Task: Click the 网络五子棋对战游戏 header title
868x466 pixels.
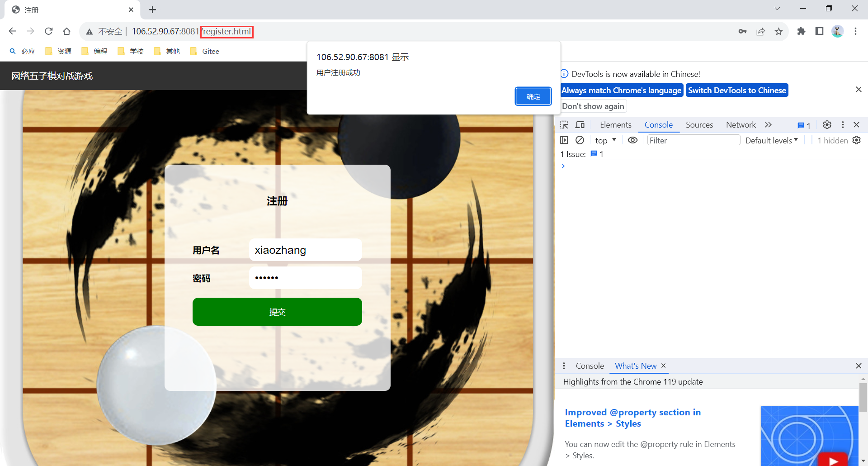Action: [x=52, y=76]
